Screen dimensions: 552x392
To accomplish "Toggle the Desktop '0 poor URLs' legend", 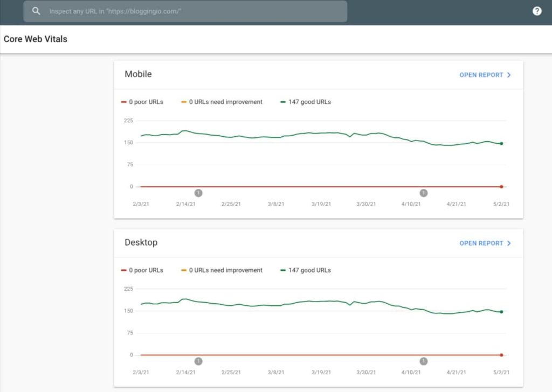I will coord(142,270).
